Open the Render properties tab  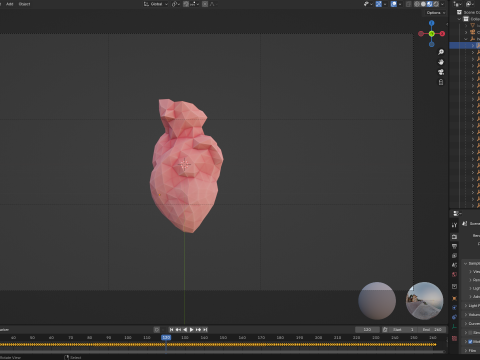(x=454, y=237)
